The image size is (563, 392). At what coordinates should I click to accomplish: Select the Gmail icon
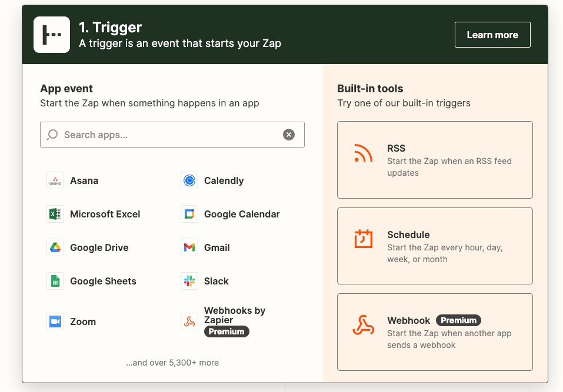[189, 247]
